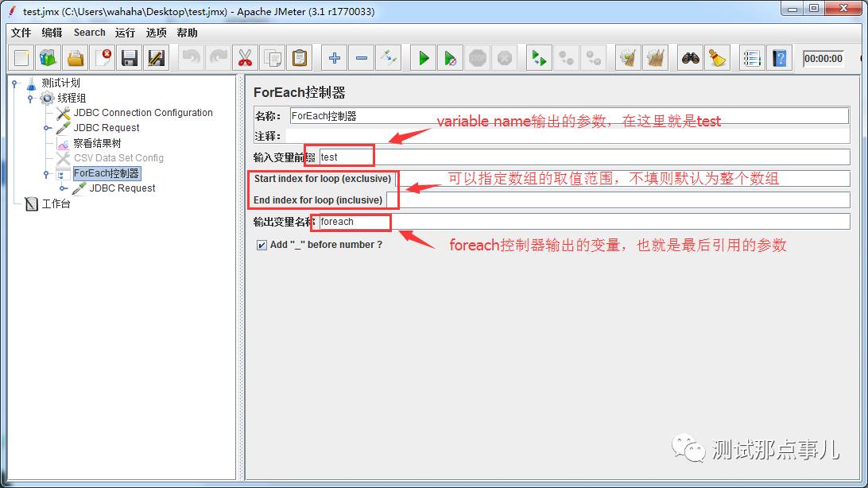Expand the first JDBC Request node handle

pyautogui.click(x=48, y=128)
